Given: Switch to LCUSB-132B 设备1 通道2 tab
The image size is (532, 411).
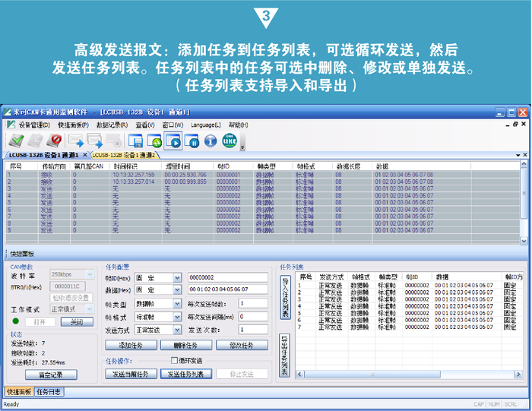Looking at the screenshot, I should (124, 155).
